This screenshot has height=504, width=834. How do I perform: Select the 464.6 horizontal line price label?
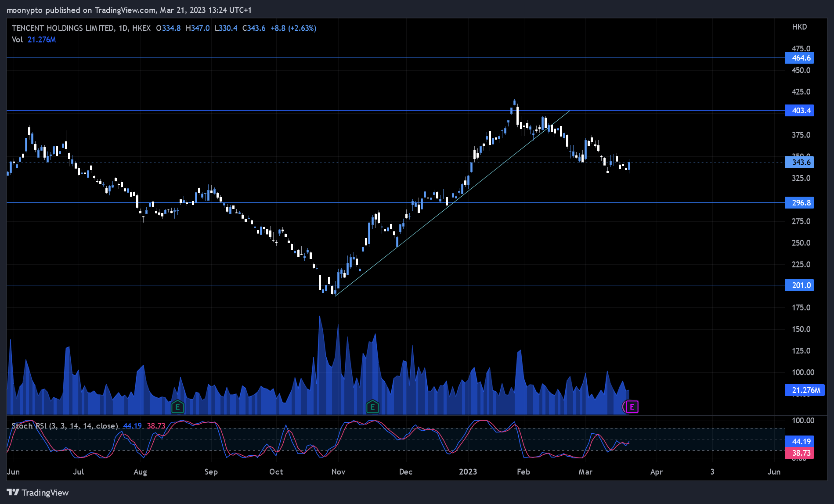tap(800, 58)
